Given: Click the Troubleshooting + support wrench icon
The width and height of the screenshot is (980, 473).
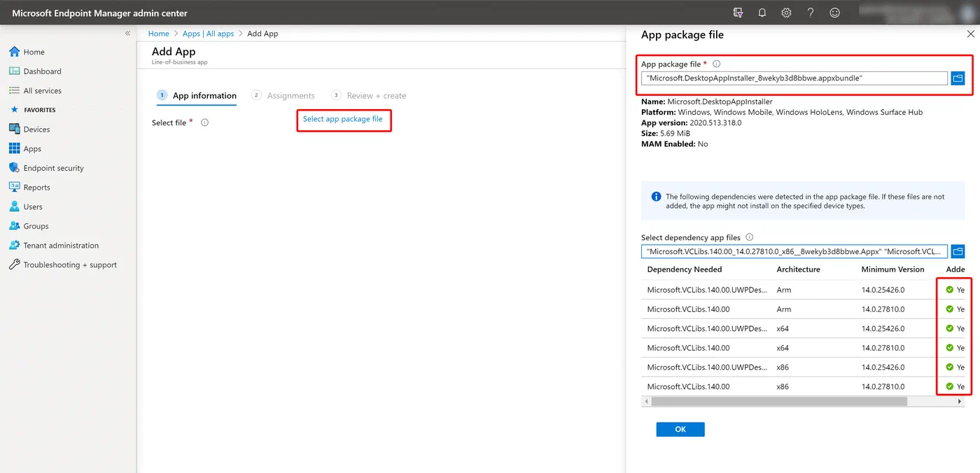Looking at the screenshot, I should [x=14, y=264].
